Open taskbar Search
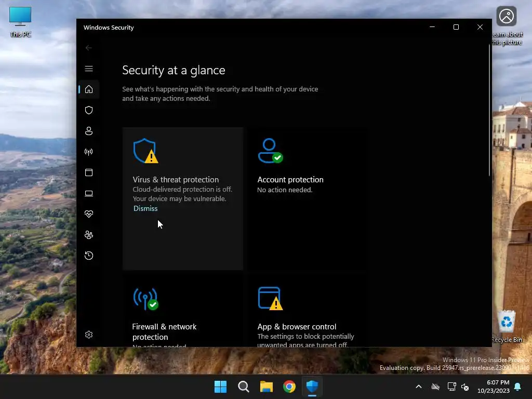This screenshot has width=532, height=399. tap(243, 387)
